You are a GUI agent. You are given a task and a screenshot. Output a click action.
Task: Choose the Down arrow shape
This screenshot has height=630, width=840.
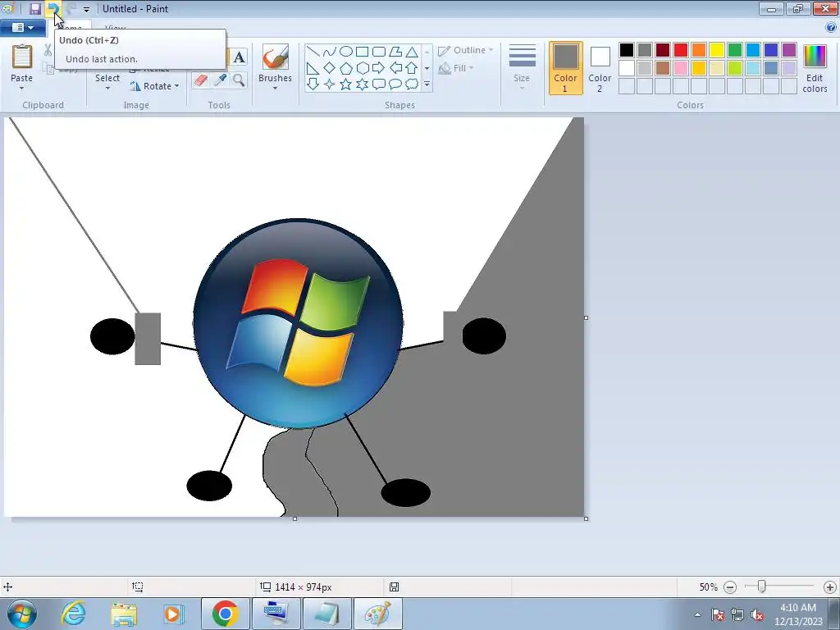[313, 84]
